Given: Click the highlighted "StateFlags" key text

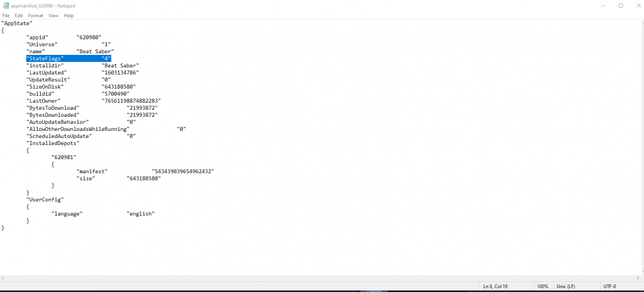Looking at the screenshot, I should 45,59.
